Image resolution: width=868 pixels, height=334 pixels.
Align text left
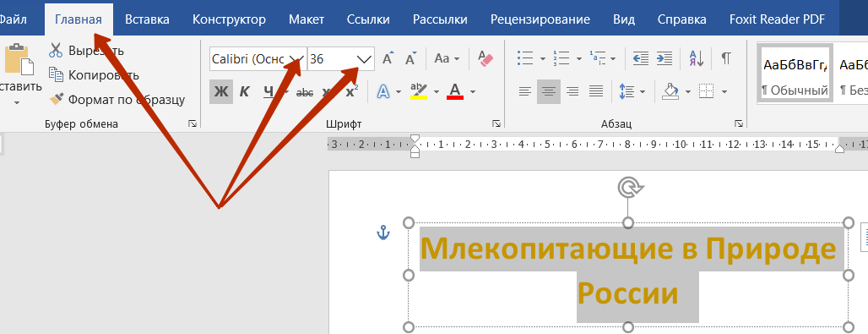point(525,92)
